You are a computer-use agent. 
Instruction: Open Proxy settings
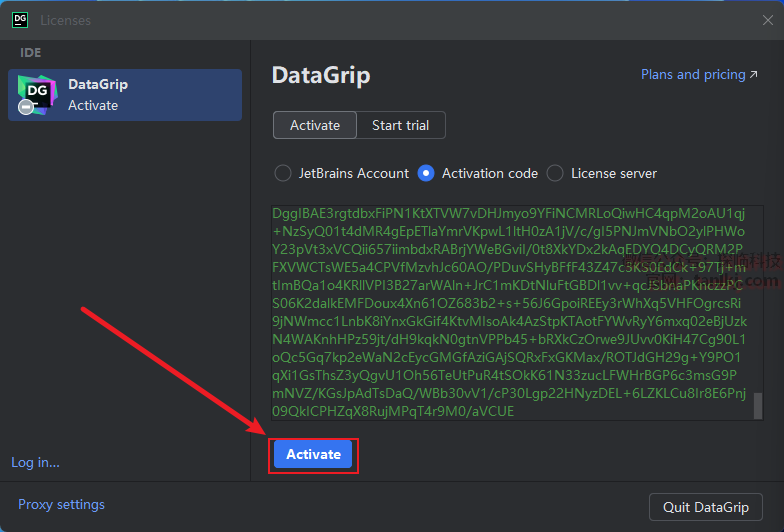[x=61, y=505]
